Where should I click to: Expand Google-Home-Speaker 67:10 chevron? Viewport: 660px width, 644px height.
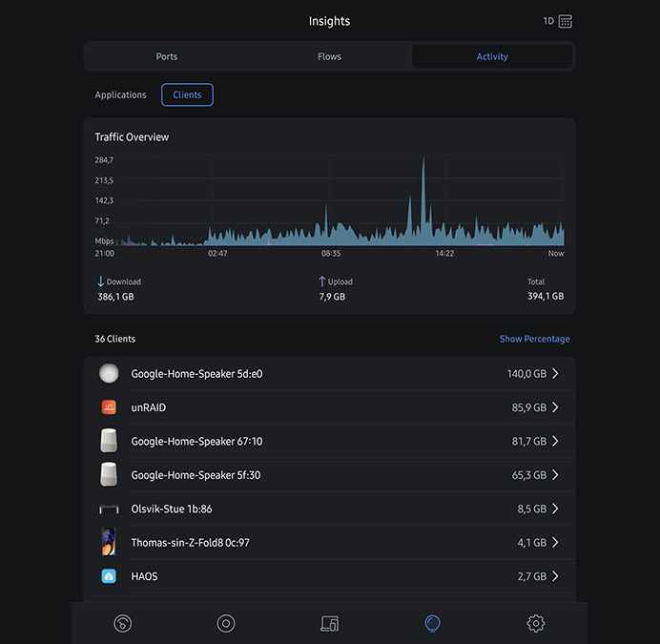point(555,441)
